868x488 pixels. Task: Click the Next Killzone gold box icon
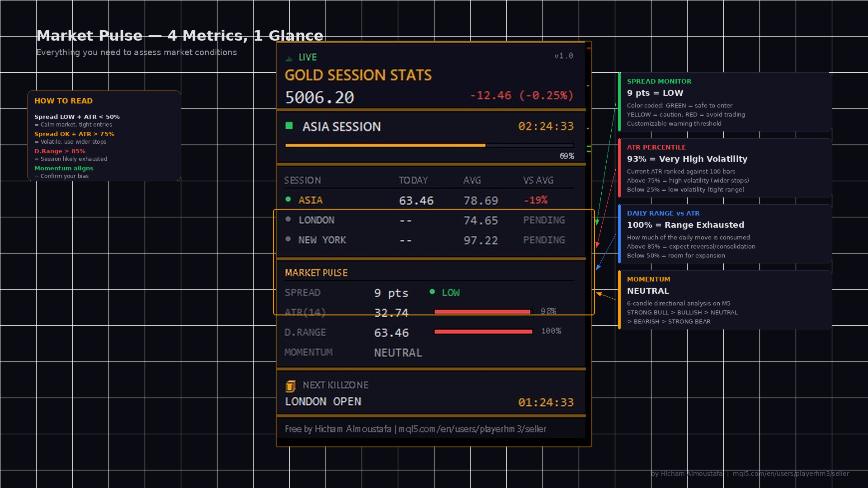point(291,386)
